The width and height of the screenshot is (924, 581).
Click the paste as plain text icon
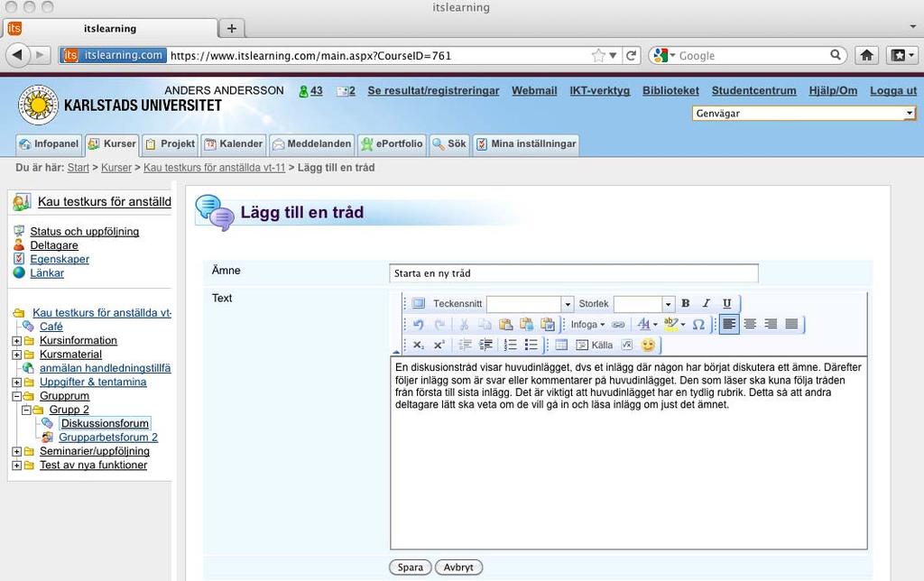pos(527,324)
